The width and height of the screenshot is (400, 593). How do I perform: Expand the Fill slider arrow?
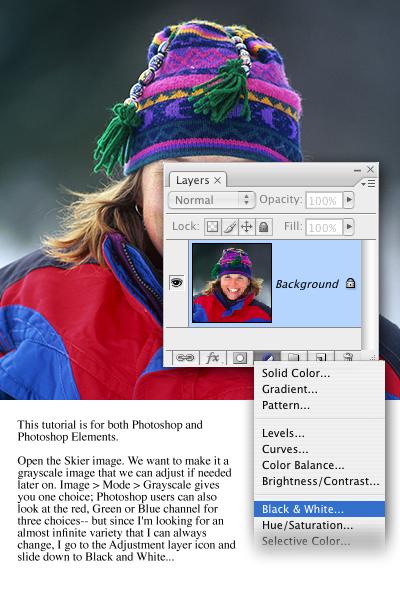[349, 227]
